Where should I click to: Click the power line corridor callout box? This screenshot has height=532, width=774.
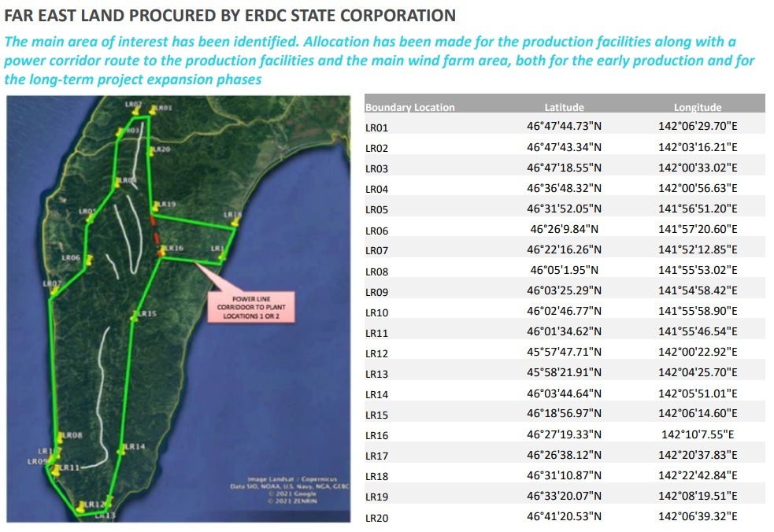[x=245, y=308]
